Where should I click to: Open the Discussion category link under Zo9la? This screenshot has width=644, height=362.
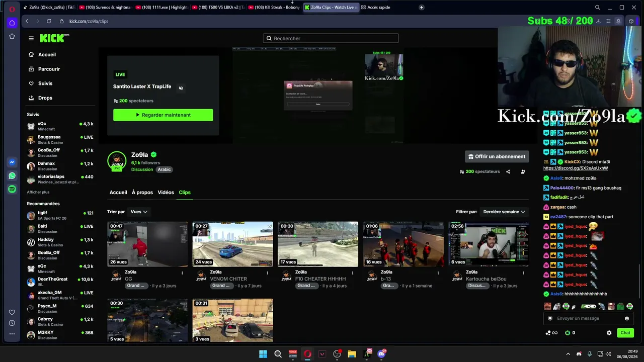142,170
